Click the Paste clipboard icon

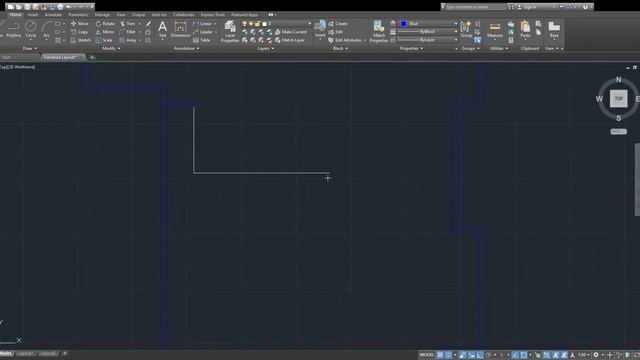[525, 29]
